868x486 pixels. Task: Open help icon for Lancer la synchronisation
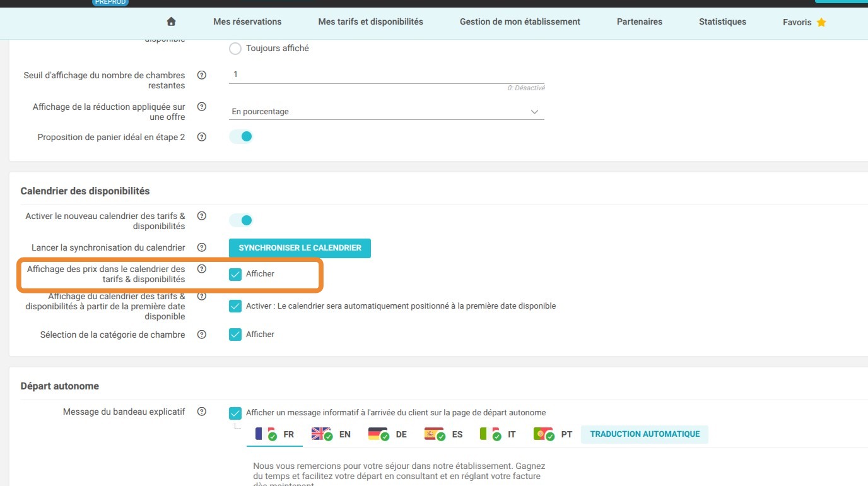[202, 247]
